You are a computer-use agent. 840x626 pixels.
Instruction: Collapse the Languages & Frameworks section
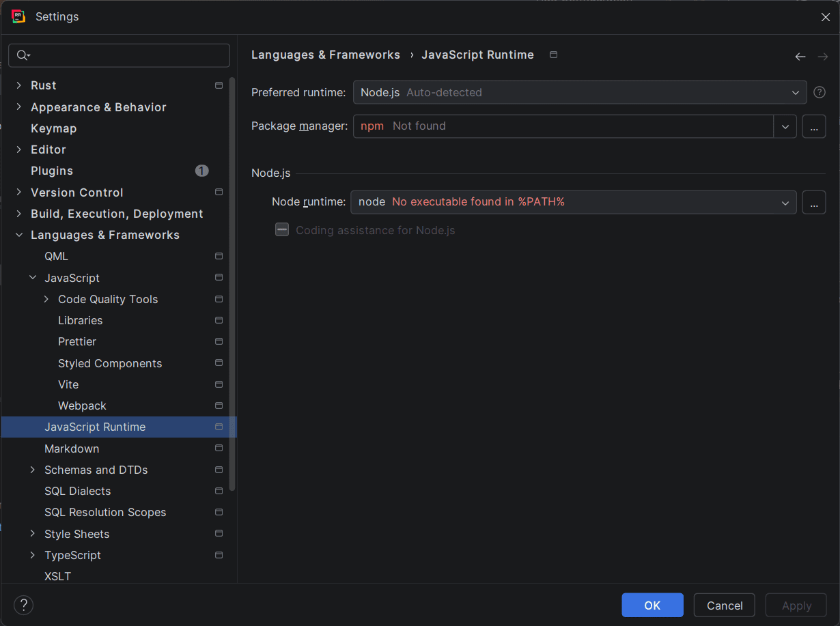tap(18, 235)
